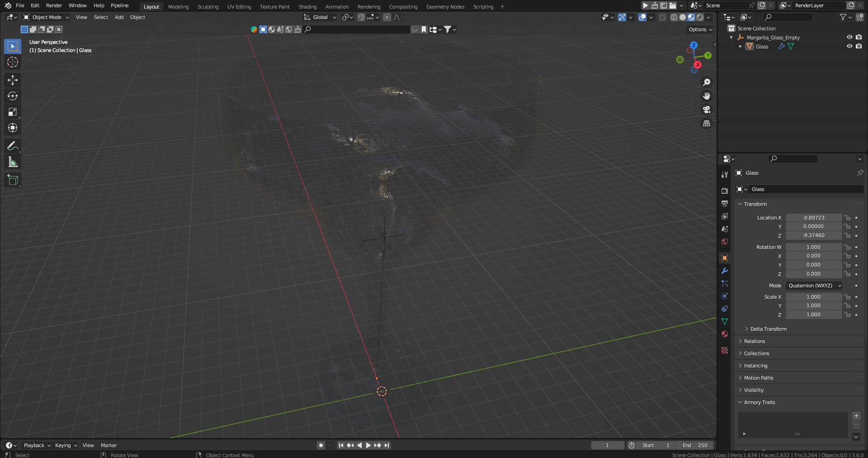Select the Measure tool
Image resolution: width=868 pixels, height=458 pixels.
click(x=13, y=162)
